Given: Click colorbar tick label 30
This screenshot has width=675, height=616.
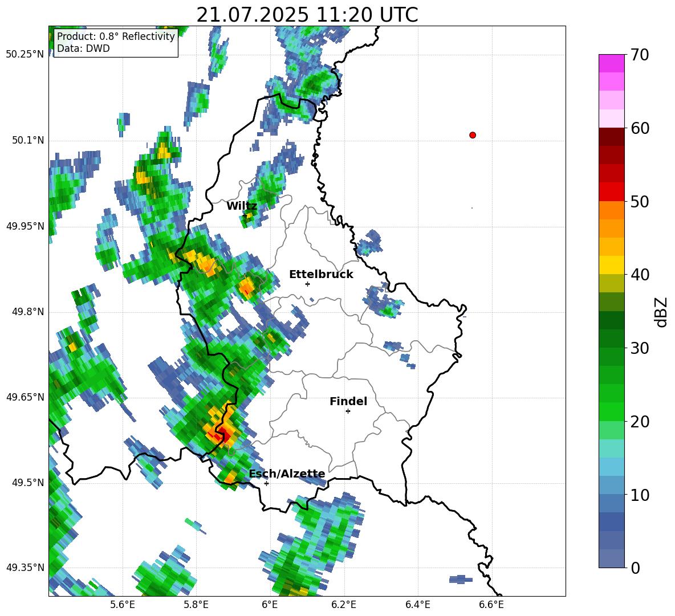Looking at the screenshot, I should coord(640,348).
